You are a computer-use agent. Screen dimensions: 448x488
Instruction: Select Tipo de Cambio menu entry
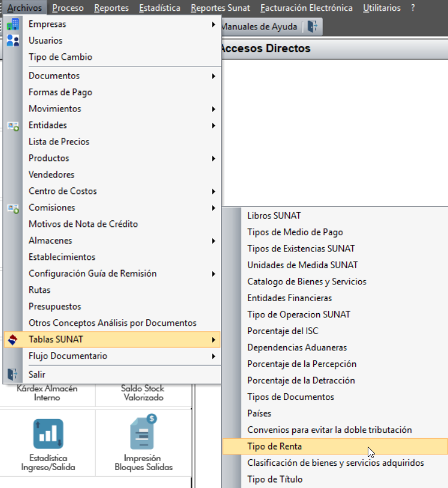coord(112,57)
